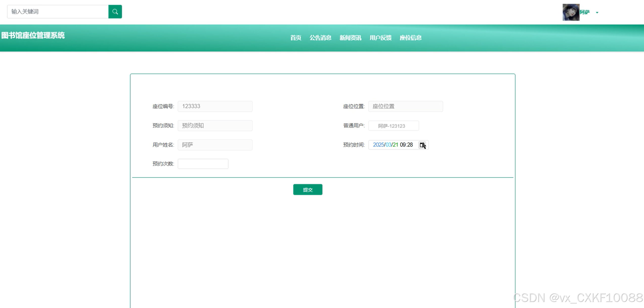
Task: Open the 公告消息 menu item
Action: [x=320, y=38]
